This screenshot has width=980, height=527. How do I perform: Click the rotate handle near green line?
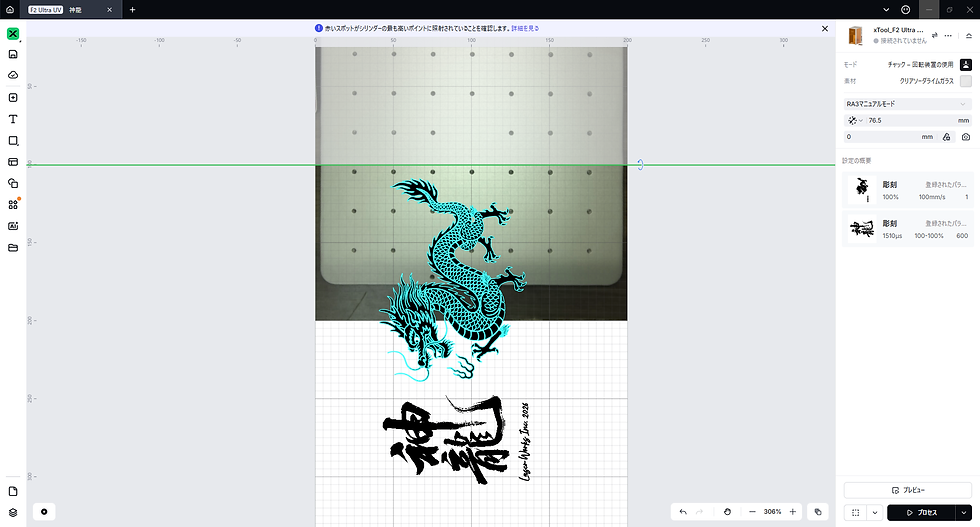pyautogui.click(x=640, y=164)
